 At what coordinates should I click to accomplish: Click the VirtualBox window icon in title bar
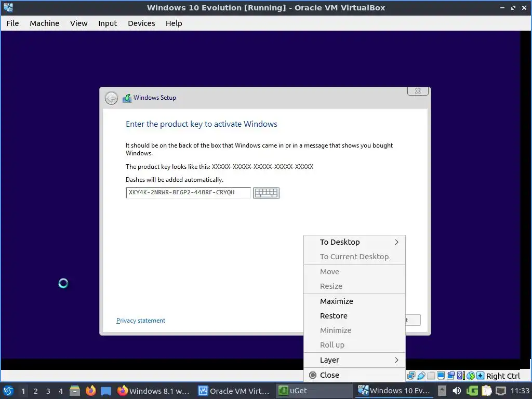point(8,7)
